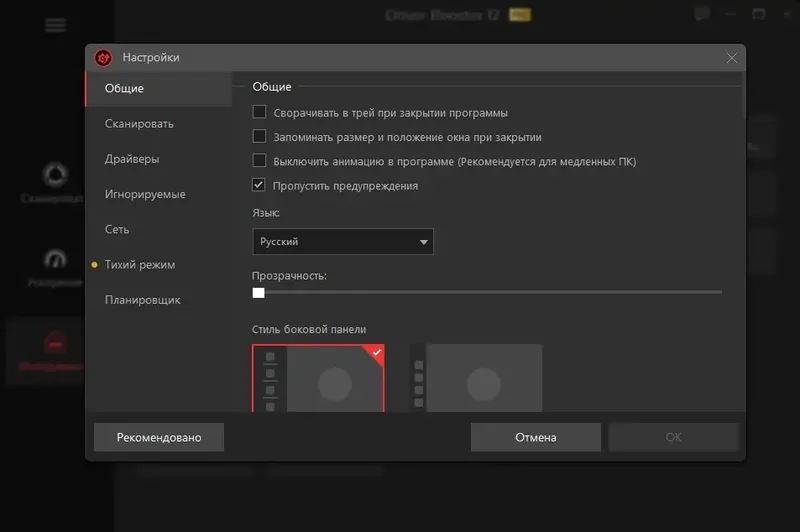Click the Отмена button

536,437
